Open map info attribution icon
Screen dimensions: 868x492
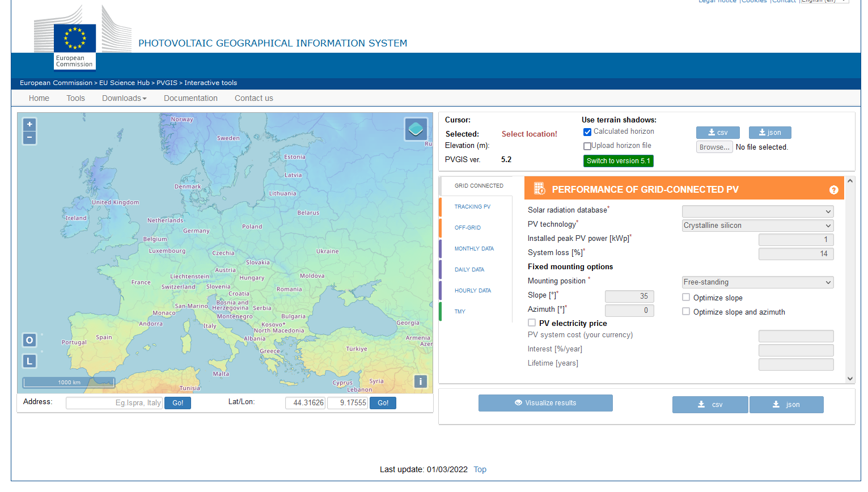coord(420,381)
